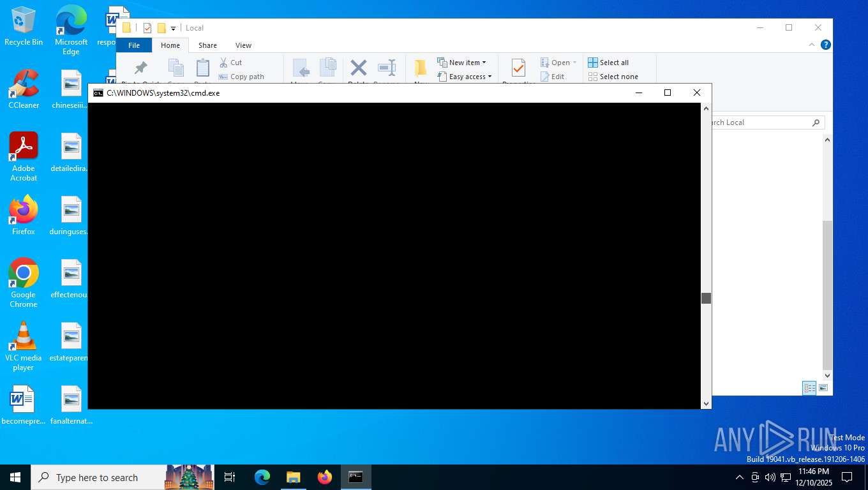Click Select none in Explorer ribbon
Viewport: 868px width, 490px height.
[x=613, y=77]
